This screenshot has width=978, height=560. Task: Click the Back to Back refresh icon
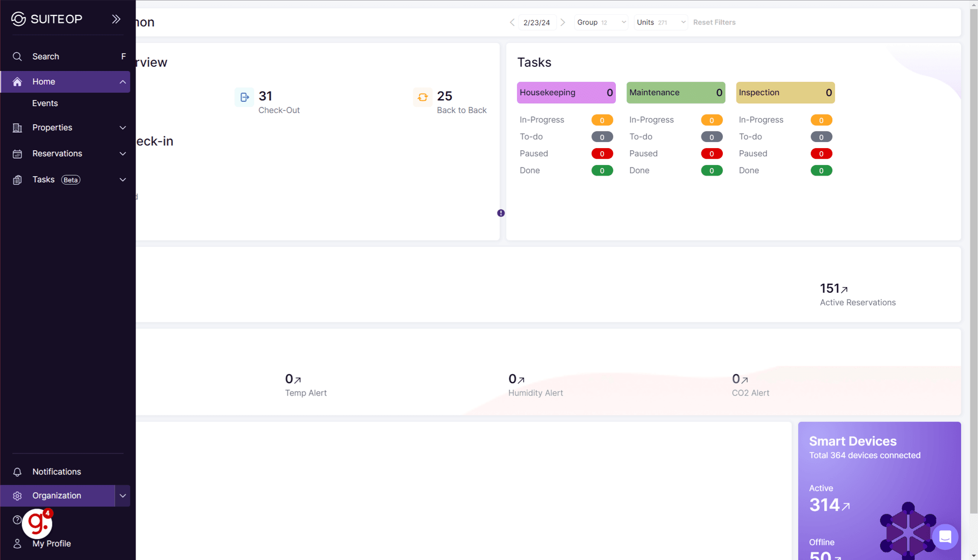422,97
